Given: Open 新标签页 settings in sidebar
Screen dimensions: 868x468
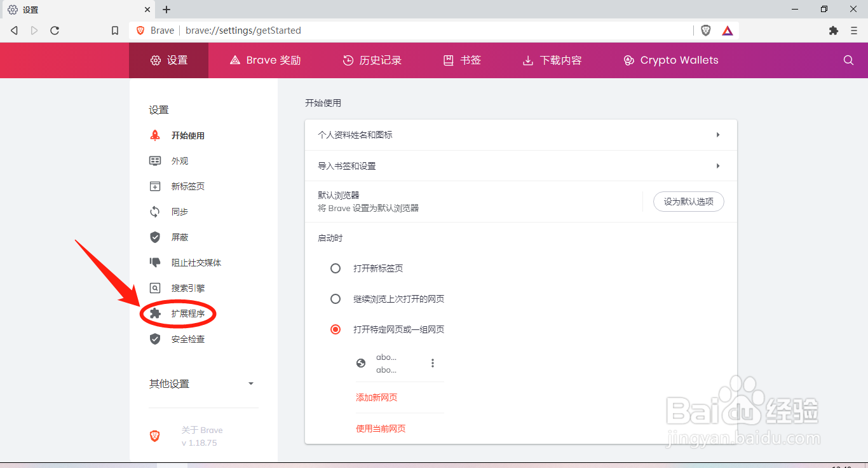Looking at the screenshot, I should 188,186.
